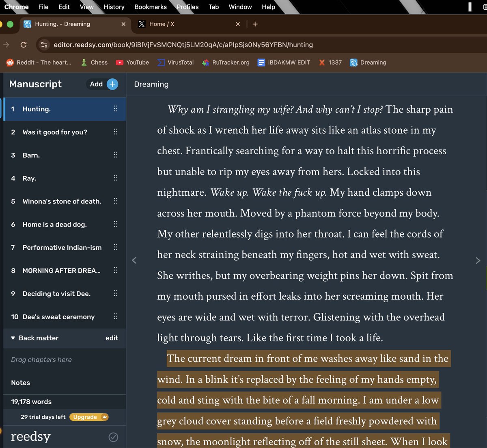
Task: Click edit next to Back matter
Action: [x=112, y=338]
